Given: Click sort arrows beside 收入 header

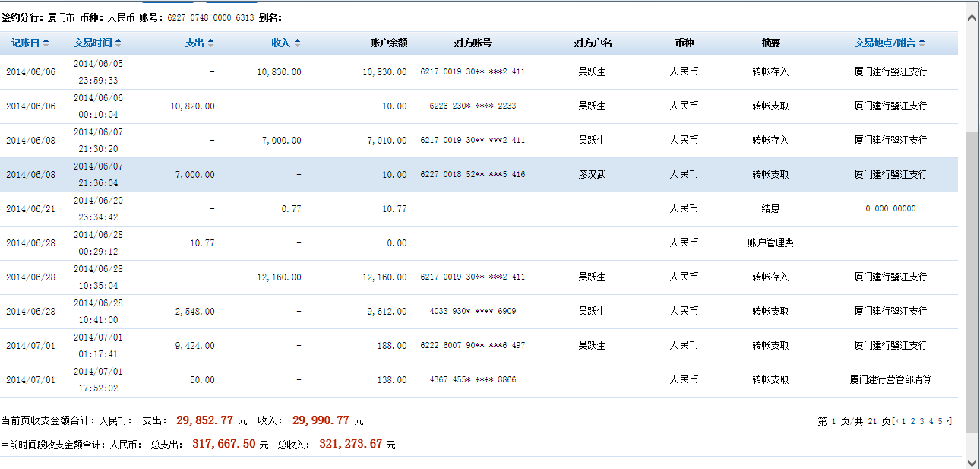Looking at the screenshot, I should 297,43.
